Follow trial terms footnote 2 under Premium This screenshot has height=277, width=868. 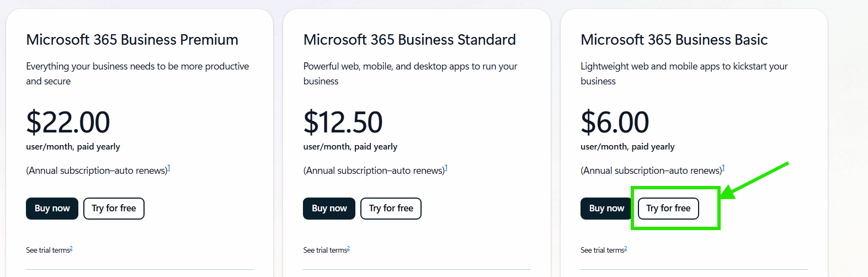pos(71,248)
